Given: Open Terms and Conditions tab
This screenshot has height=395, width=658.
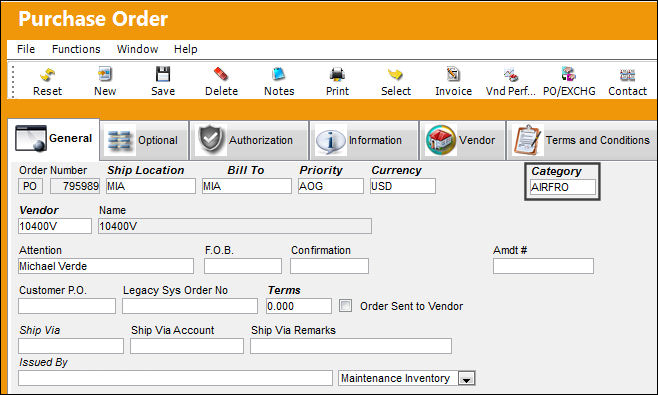Looking at the screenshot, I should pos(582,140).
